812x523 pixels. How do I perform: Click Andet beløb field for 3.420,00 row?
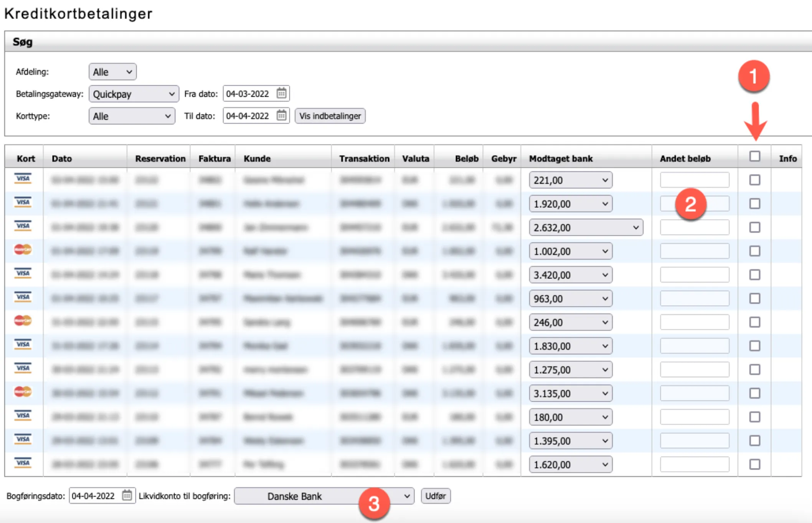coord(694,275)
